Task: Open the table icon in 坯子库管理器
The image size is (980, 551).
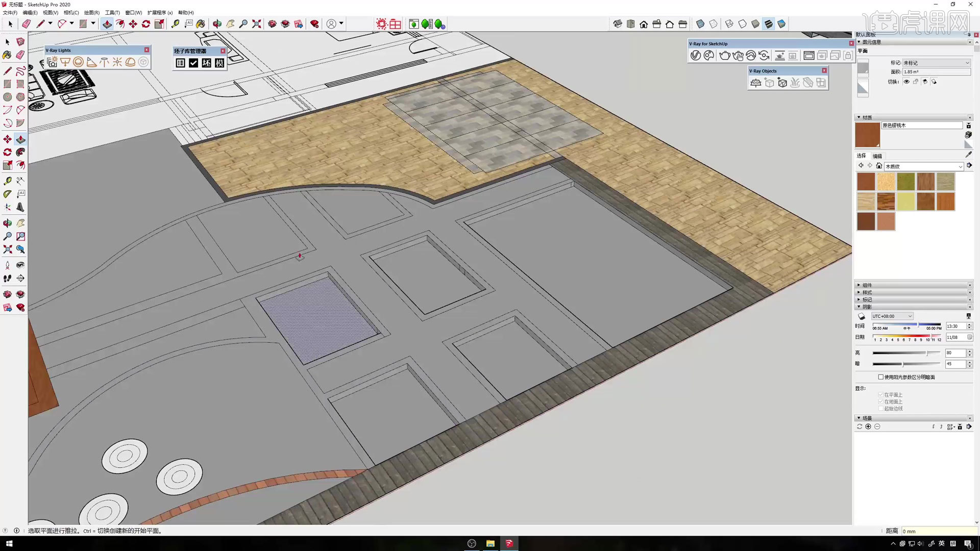Action: pyautogui.click(x=180, y=63)
